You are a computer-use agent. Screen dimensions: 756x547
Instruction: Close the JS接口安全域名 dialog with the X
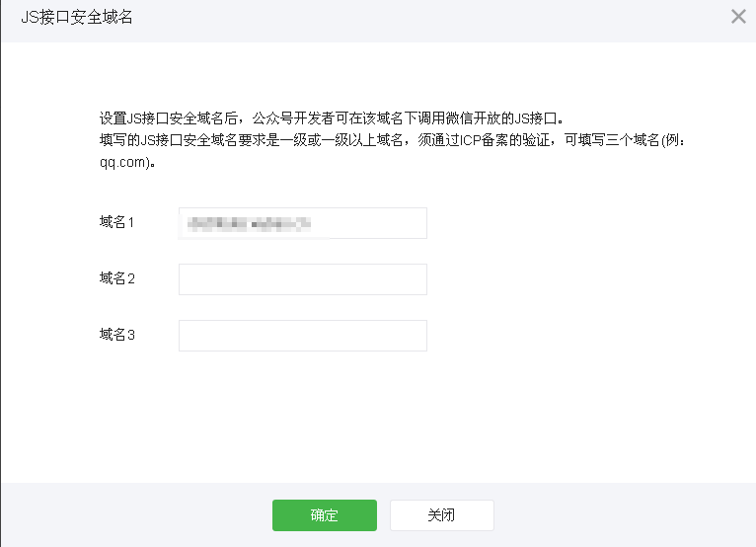738,16
